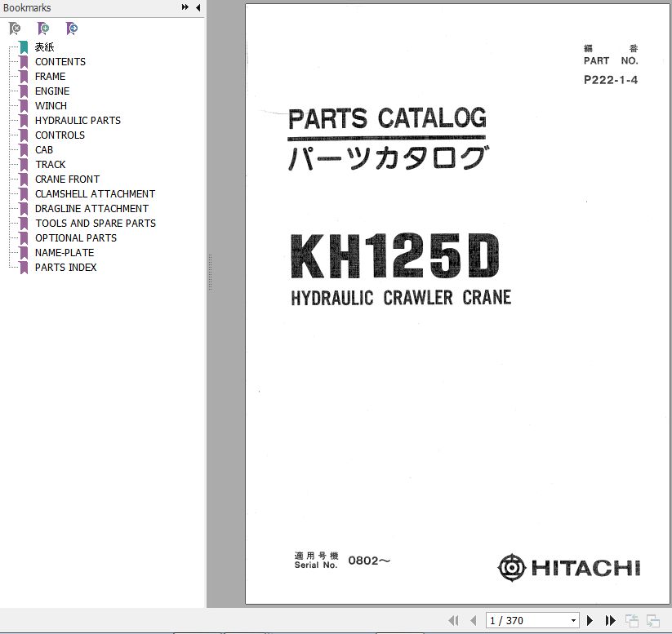Open the page number dropdown arrow

coord(573,620)
